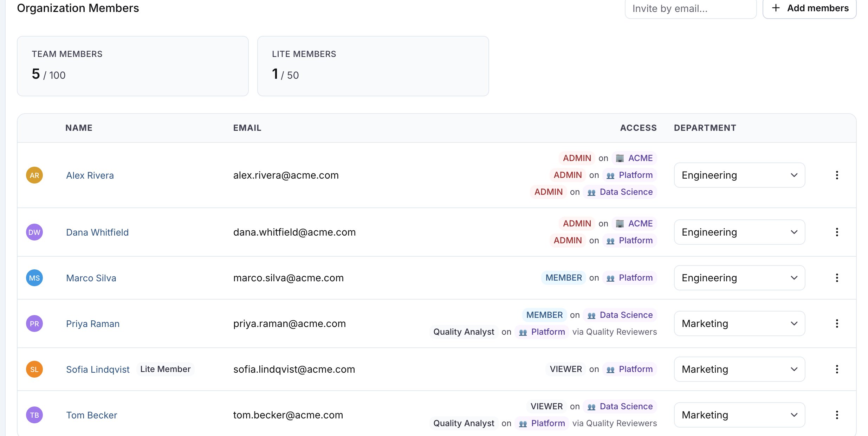Open the kebab menu for Alex Rivera
The height and width of the screenshot is (436, 868).
click(x=837, y=175)
